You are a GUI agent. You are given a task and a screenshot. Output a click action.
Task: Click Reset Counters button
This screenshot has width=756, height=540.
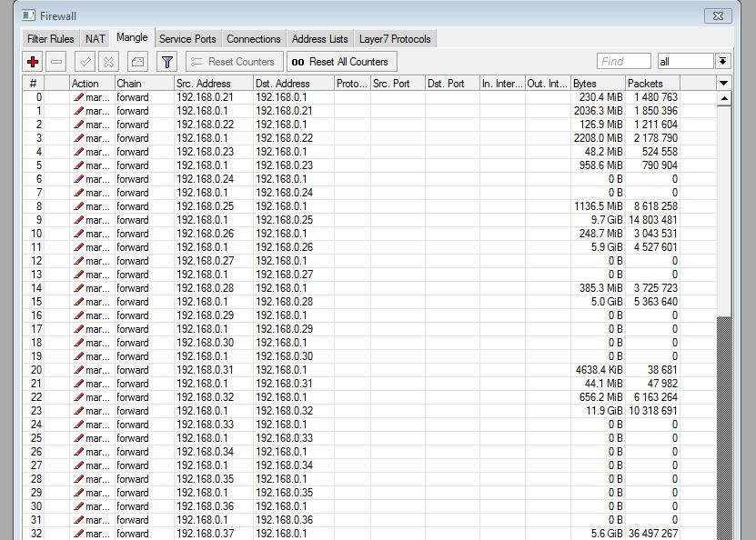[x=235, y=62]
